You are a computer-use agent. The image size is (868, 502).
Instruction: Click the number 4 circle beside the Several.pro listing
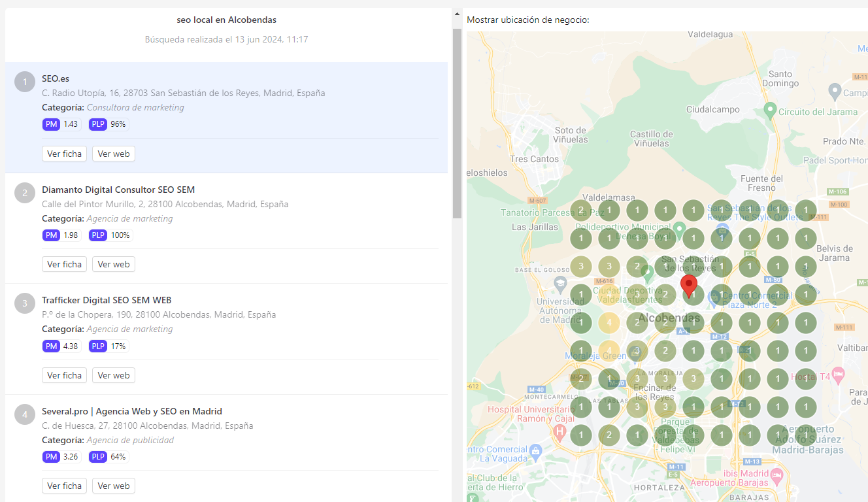(x=24, y=414)
